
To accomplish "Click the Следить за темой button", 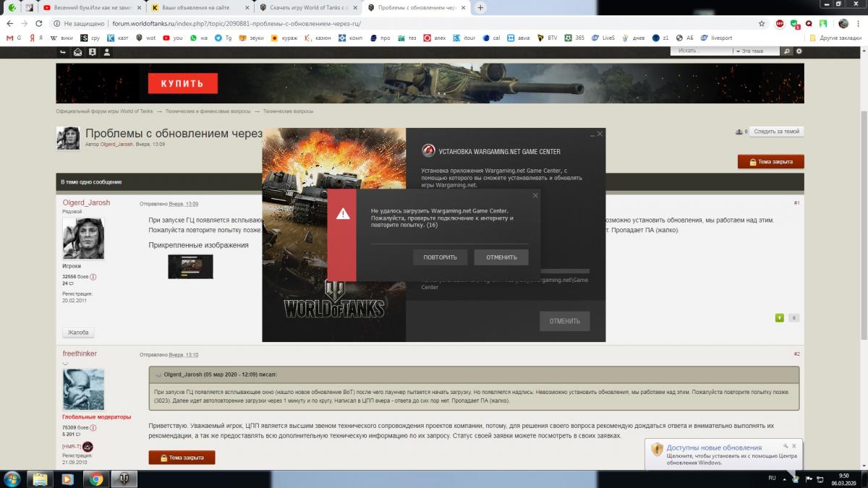I will [776, 132].
